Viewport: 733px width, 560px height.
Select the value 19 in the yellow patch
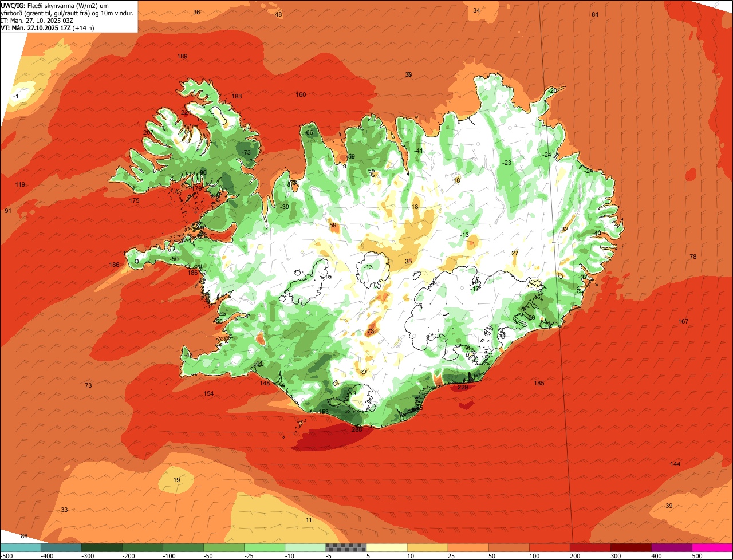176,480
